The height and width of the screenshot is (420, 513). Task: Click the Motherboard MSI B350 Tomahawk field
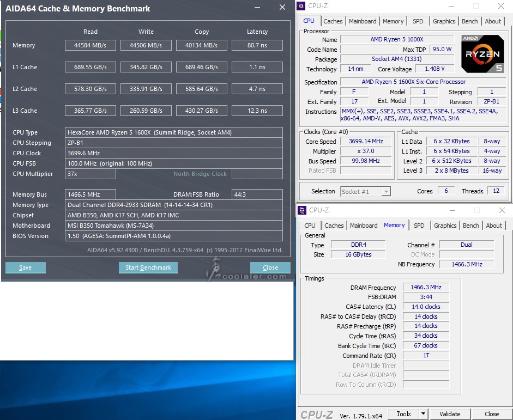pos(174,226)
